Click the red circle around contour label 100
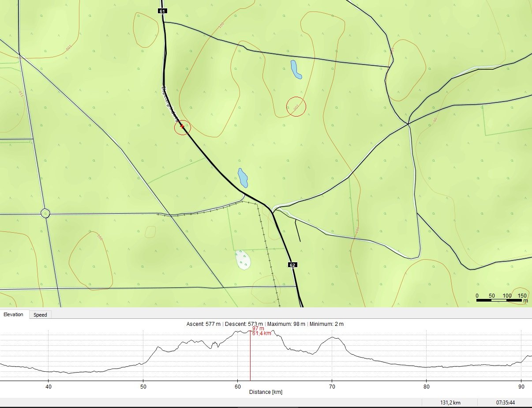The width and height of the screenshot is (532, 408). point(296,107)
